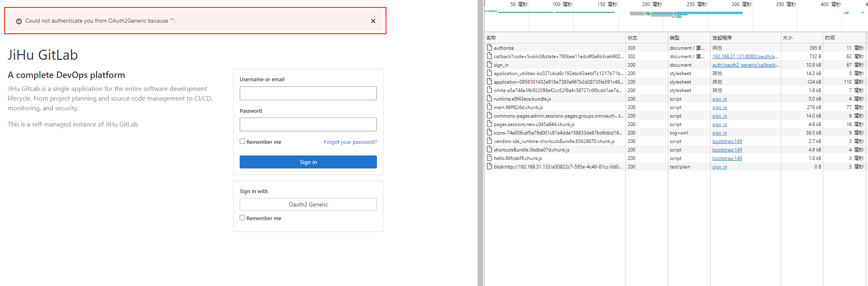Click the 276 kB size cell
The height and width of the screenshot is (286, 868).
(x=814, y=107)
